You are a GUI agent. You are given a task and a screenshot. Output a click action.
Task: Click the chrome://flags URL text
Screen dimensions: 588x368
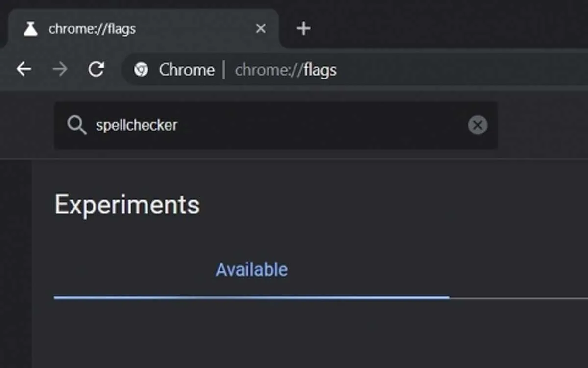point(286,70)
